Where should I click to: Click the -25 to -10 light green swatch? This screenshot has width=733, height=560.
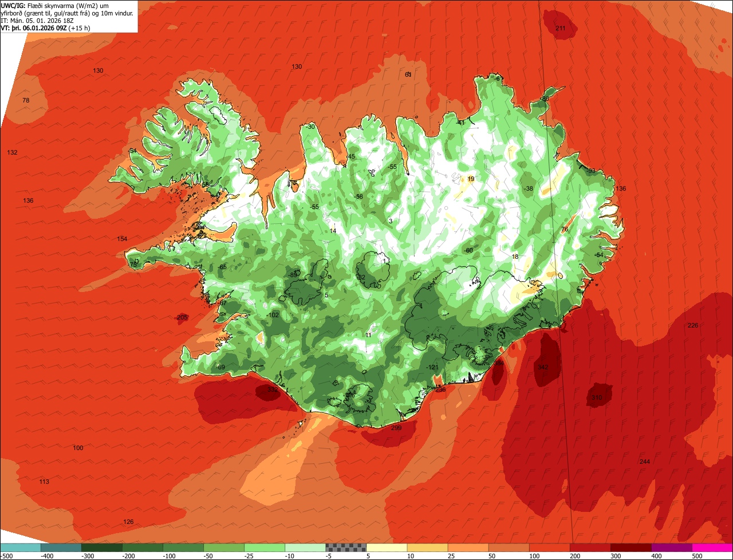(x=265, y=547)
